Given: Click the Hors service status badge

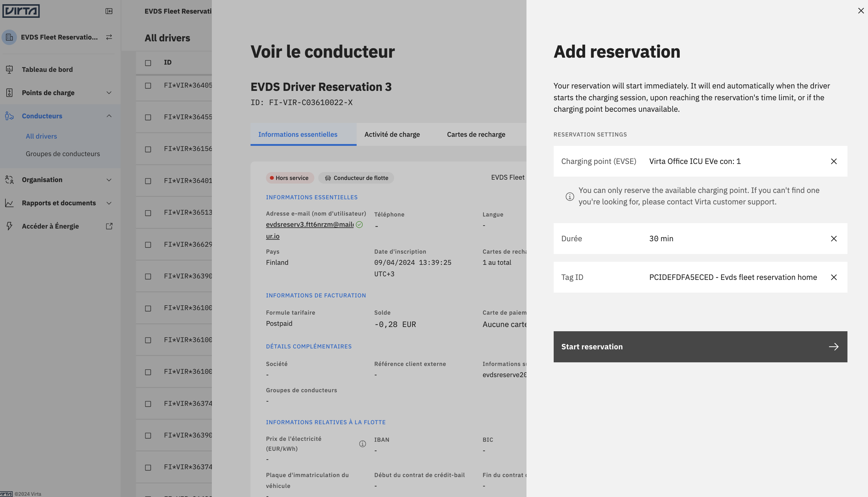Looking at the screenshot, I should (290, 178).
